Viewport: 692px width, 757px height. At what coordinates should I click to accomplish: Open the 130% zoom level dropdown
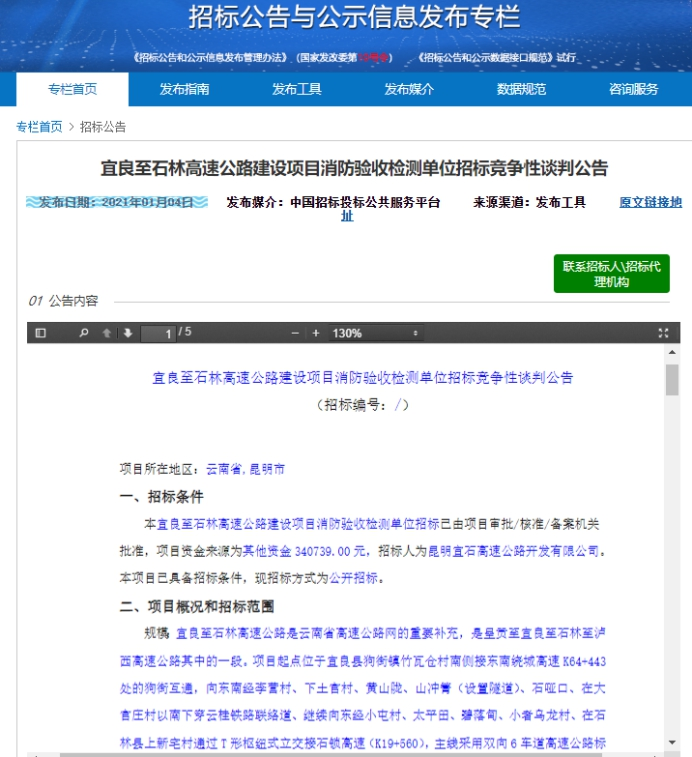[x=375, y=333]
